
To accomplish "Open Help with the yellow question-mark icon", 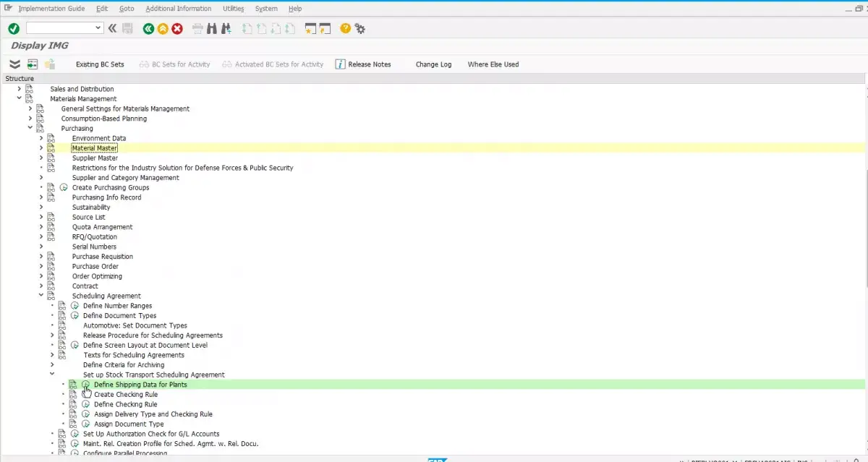I will pyautogui.click(x=346, y=28).
